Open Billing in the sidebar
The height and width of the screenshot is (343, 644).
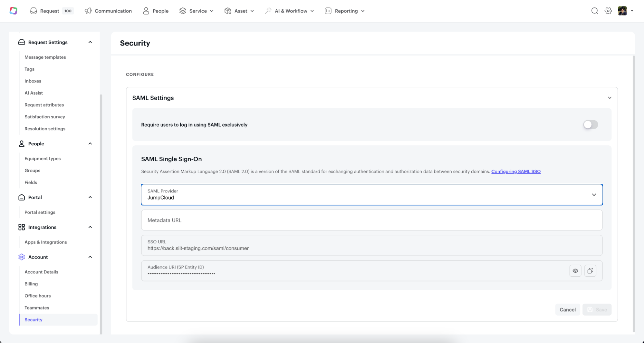coord(31,284)
